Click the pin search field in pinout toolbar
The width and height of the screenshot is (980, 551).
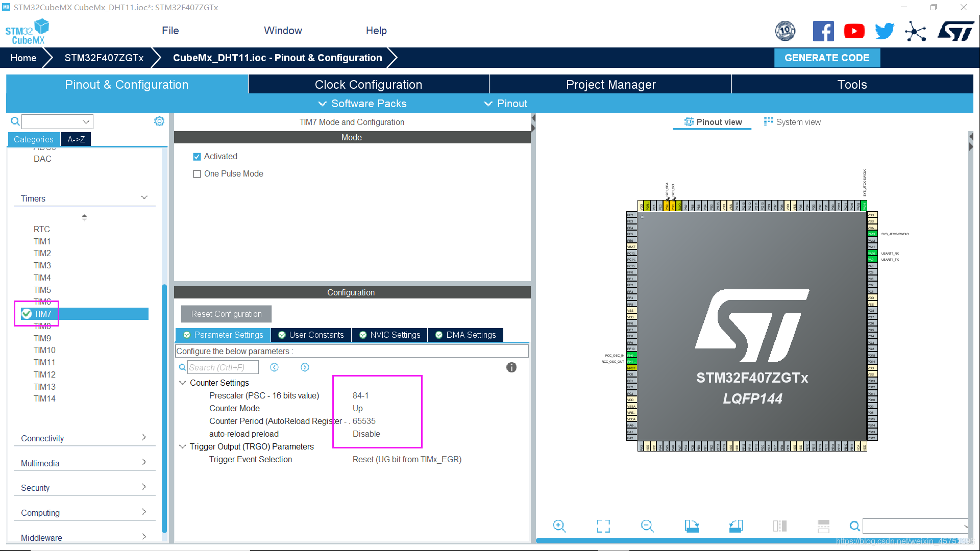[x=916, y=526]
